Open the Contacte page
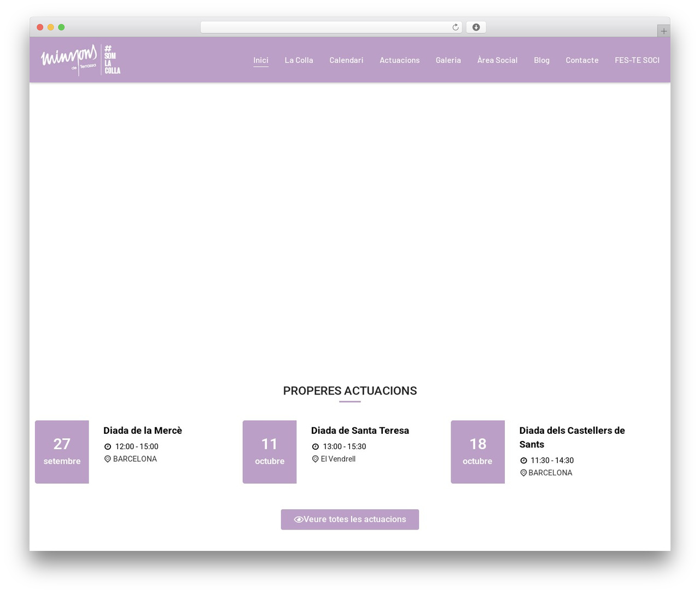 pos(582,60)
